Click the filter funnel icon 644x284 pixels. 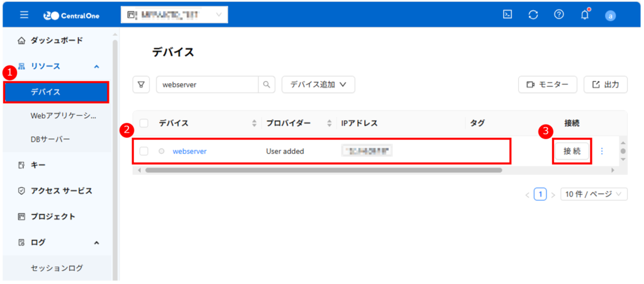click(x=142, y=84)
